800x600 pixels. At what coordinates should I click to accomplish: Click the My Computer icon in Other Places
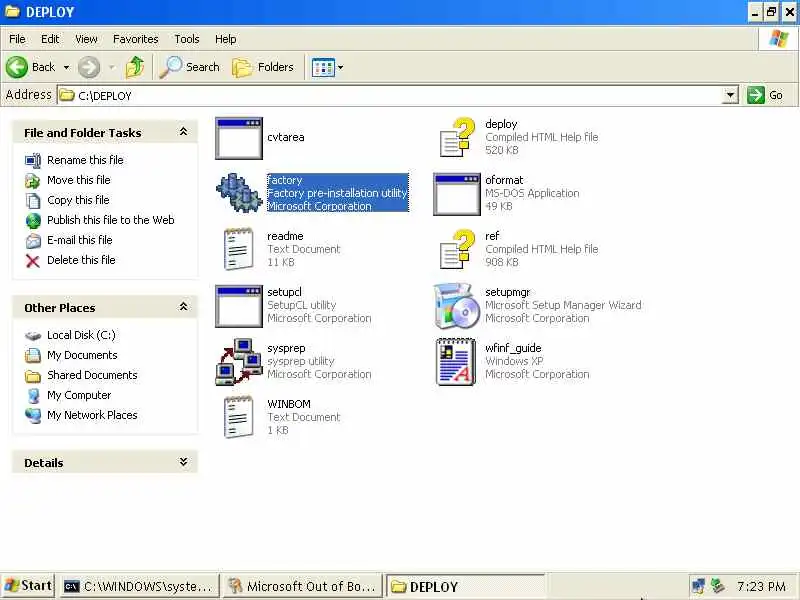pos(33,395)
